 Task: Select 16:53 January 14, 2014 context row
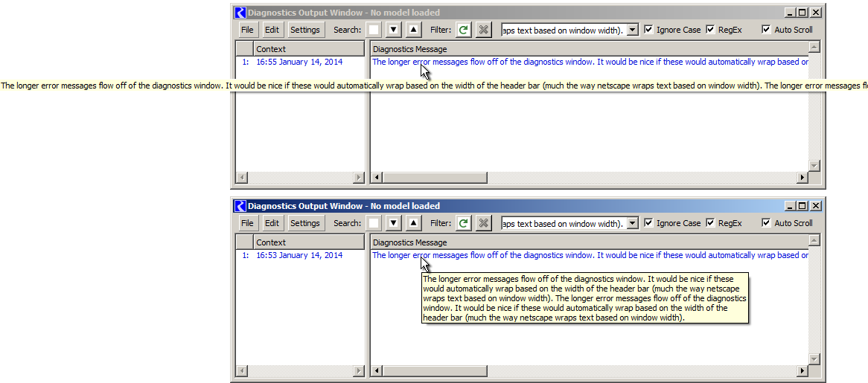(x=299, y=255)
